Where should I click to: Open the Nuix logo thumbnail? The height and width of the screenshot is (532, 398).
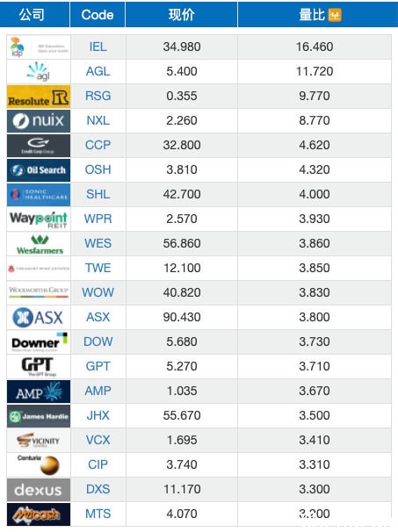pyautogui.click(x=39, y=121)
